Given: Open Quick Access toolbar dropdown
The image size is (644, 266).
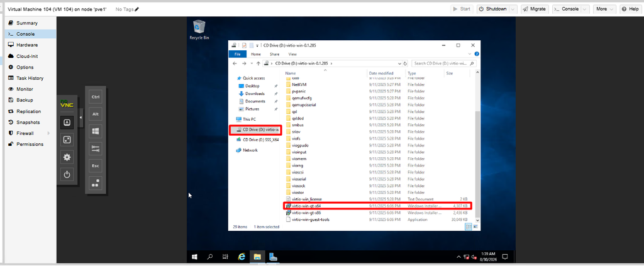Looking at the screenshot, I should point(257,45).
